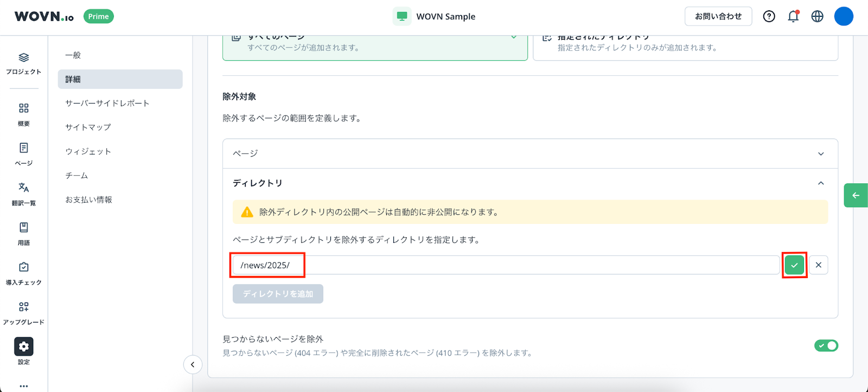Viewport: 868px width, 392px height.
Task: Click the /news/2025/ directory input field
Action: (505, 265)
